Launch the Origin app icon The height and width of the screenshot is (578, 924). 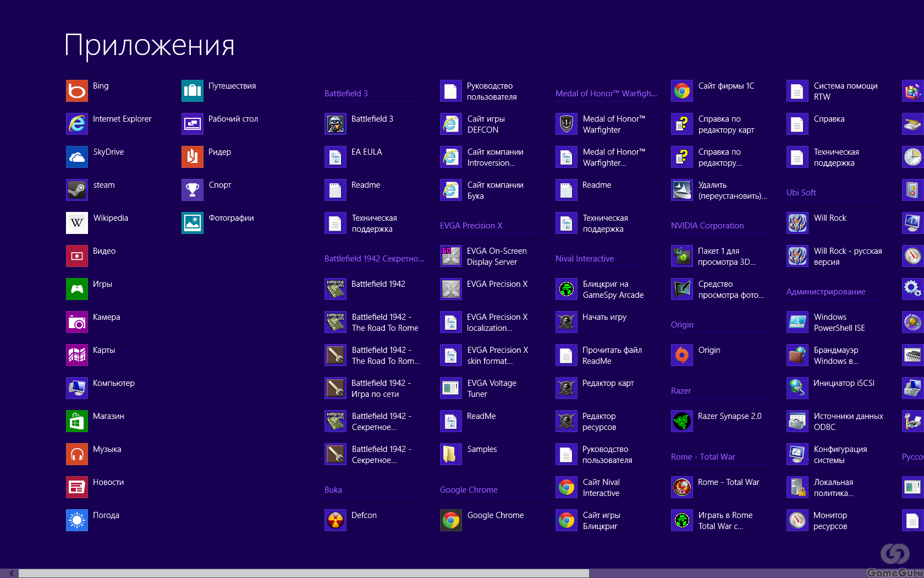point(682,355)
